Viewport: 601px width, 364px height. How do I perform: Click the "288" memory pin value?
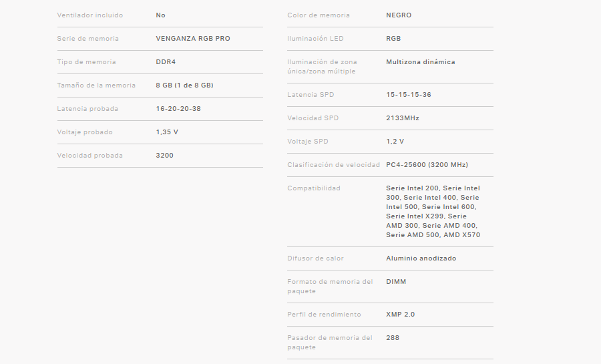pos(393,337)
